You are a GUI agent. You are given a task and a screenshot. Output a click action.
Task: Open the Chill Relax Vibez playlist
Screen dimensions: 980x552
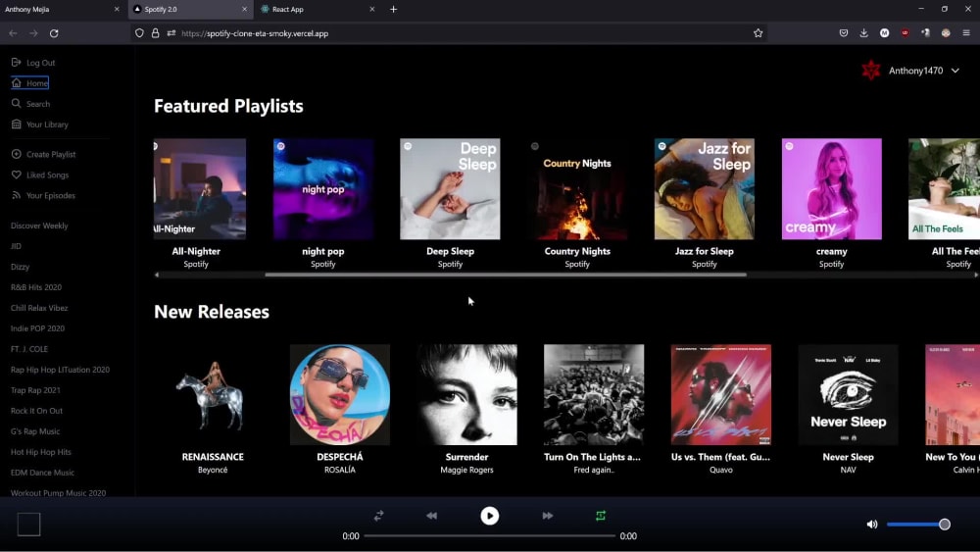[x=39, y=308]
